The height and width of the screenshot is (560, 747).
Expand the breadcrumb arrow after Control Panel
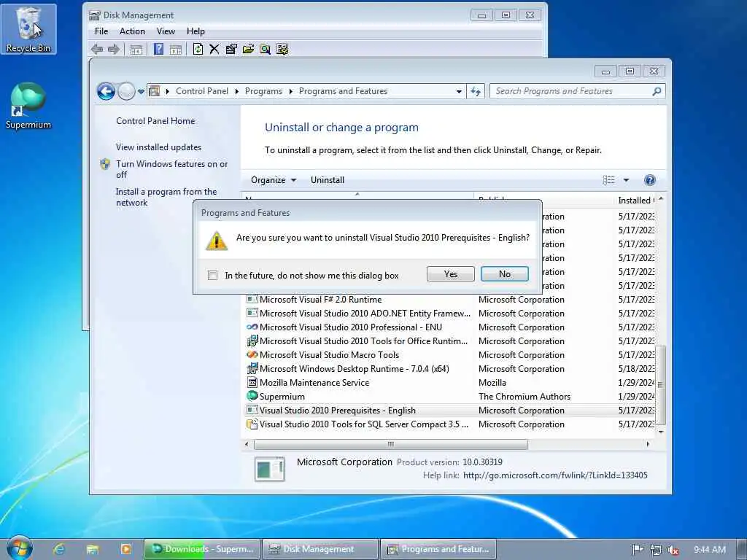pos(237,91)
